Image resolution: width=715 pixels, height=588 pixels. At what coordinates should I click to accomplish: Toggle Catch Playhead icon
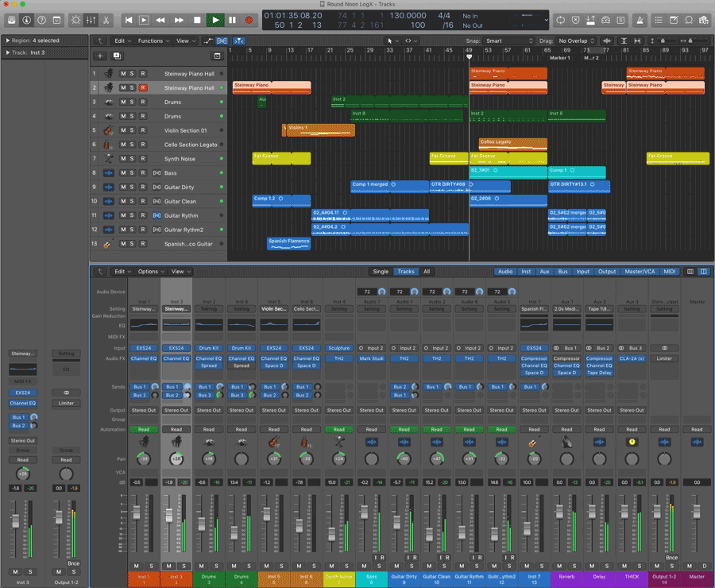(239, 41)
